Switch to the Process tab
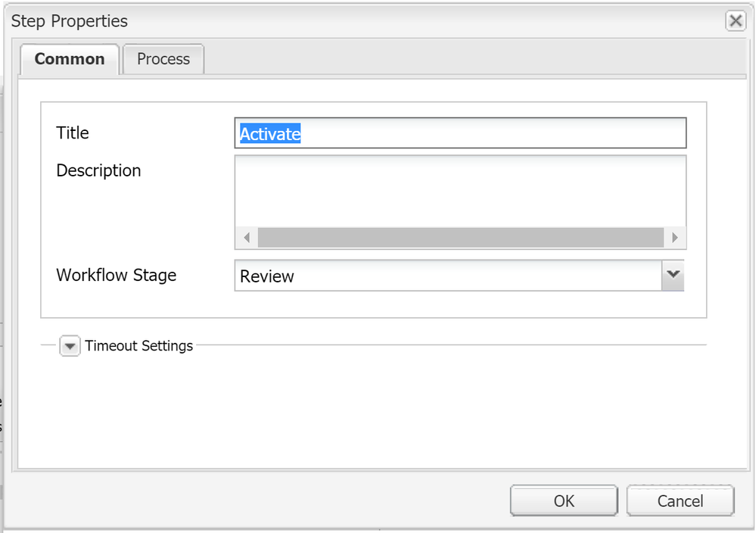The width and height of the screenshot is (756, 533). pyautogui.click(x=163, y=59)
